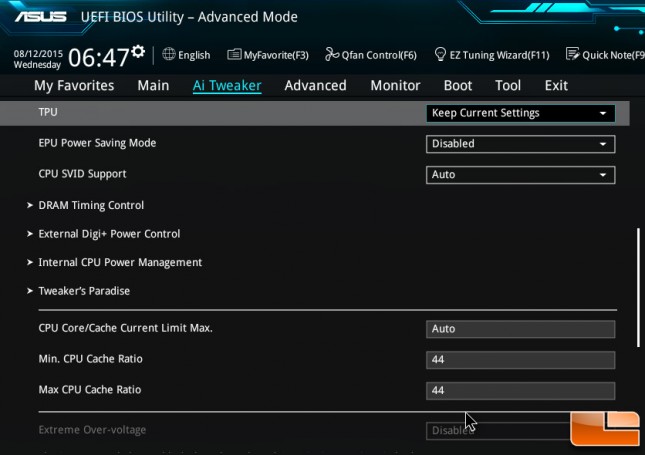Open the Boot tab
The image size is (645, 455).
458,86
